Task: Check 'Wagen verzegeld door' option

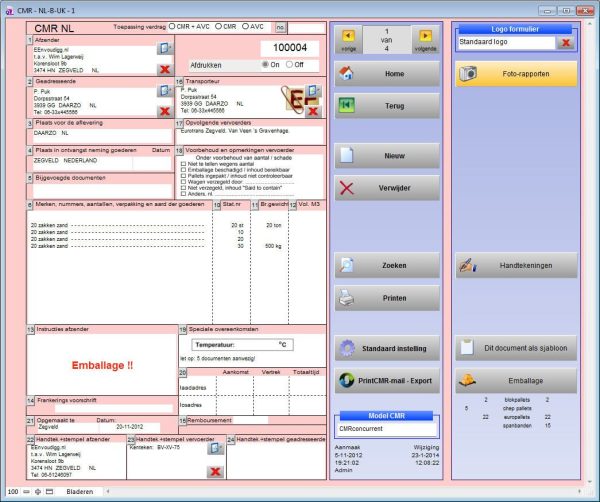Action: [183, 182]
